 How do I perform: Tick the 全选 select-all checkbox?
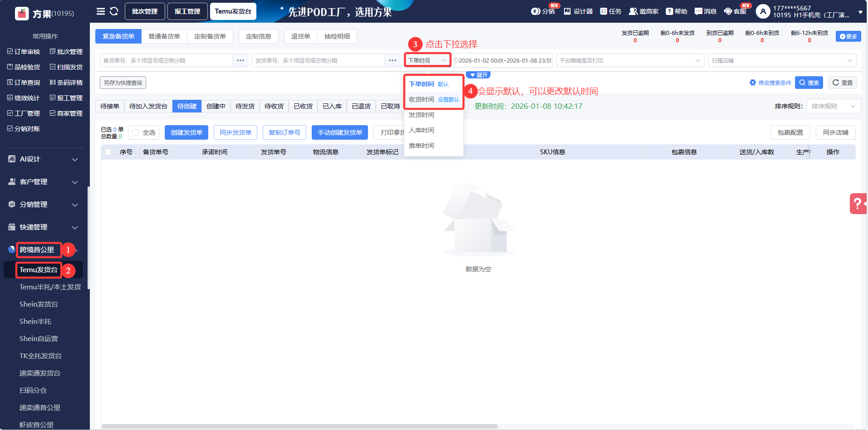click(136, 132)
